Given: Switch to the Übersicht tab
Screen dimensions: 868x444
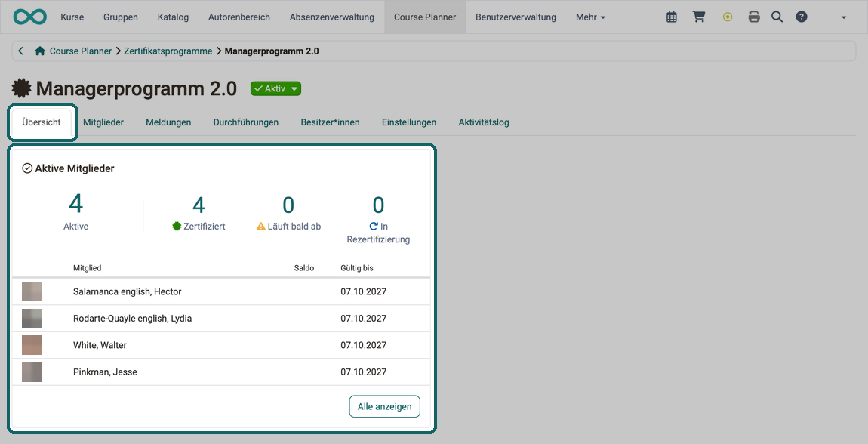Looking at the screenshot, I should click(x=42, y=122).
